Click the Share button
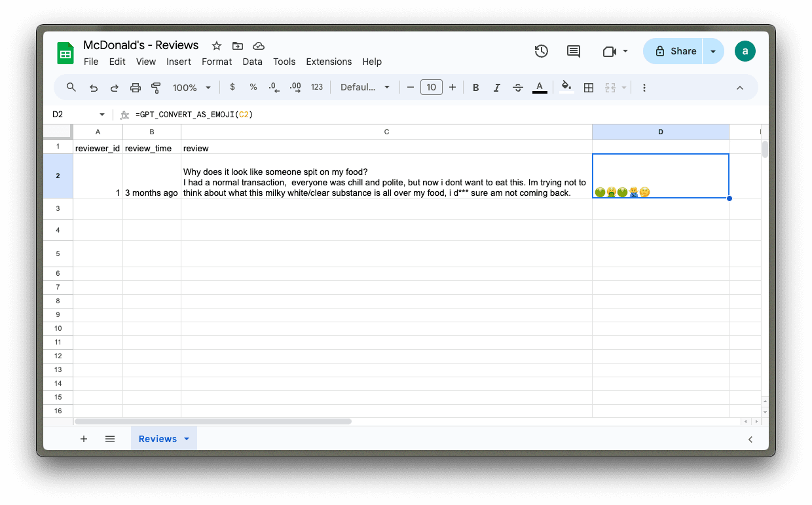This screenshot has width=812, height=505. [x=674, y=51]
